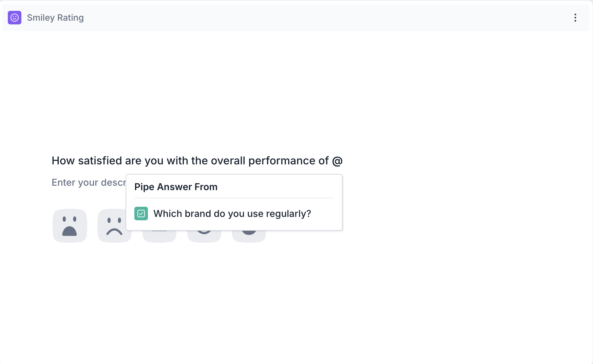Open the three-dot more options menu
This screenshot has width=593, height=364.
point(575,18)
